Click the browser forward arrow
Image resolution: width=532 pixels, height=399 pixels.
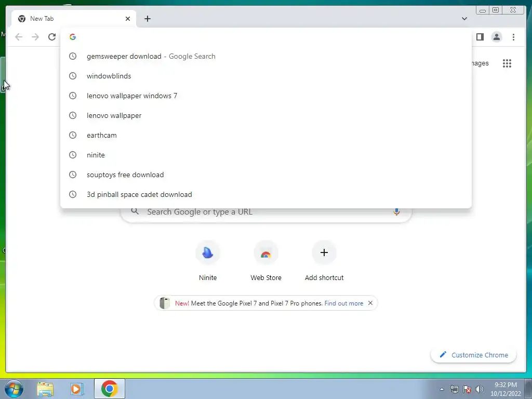click(35, 37)
